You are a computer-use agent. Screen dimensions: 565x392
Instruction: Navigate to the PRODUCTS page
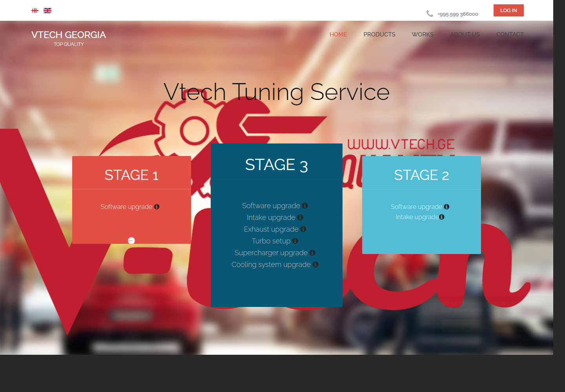[379, 34]
